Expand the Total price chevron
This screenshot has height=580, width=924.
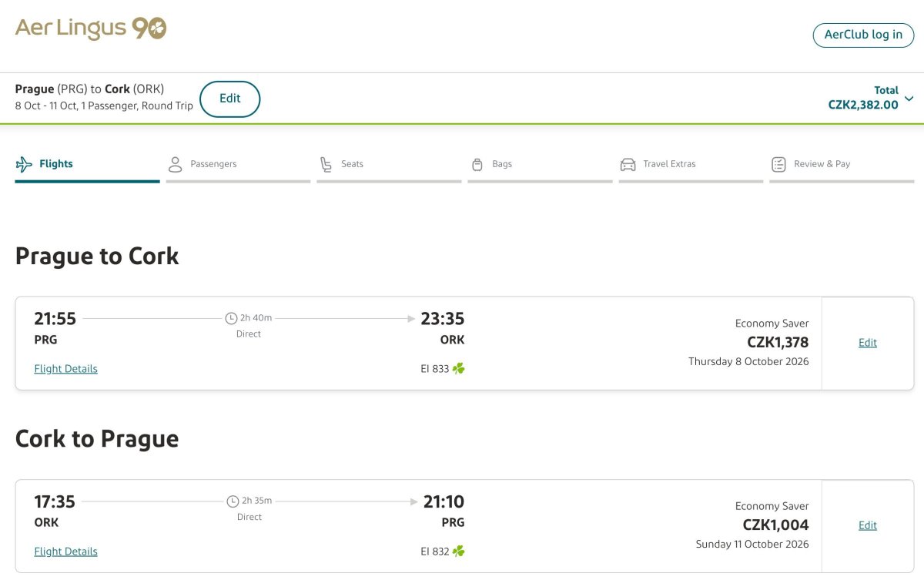909,99
